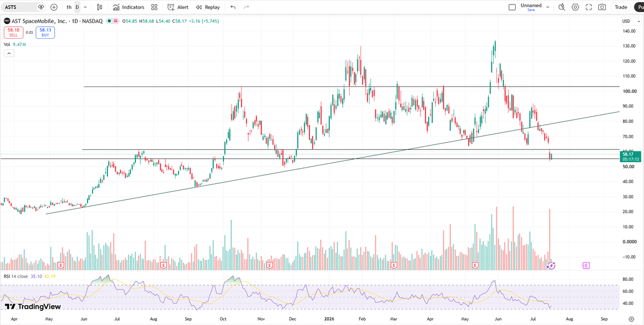Click the earnings E marker near November

point(270,266)
